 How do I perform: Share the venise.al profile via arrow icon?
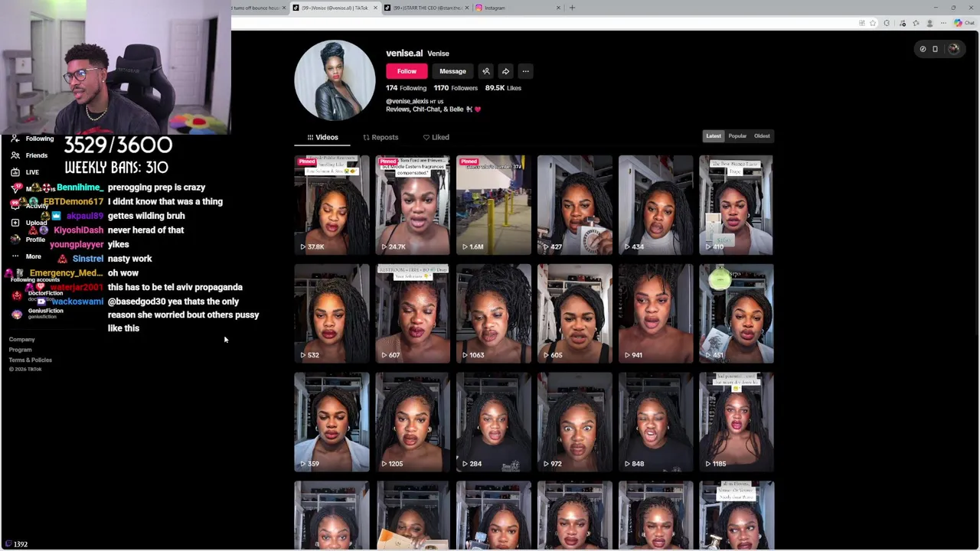pos(505,71)
